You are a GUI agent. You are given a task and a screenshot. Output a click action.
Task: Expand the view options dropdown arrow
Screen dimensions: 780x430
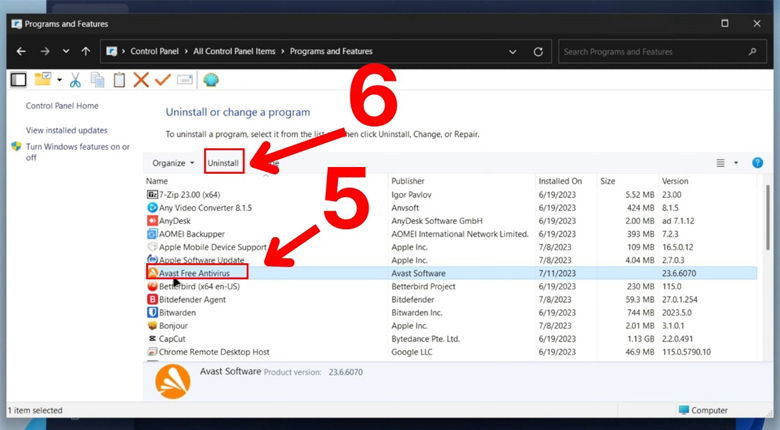pyautogui.click(x=736, y=162)
